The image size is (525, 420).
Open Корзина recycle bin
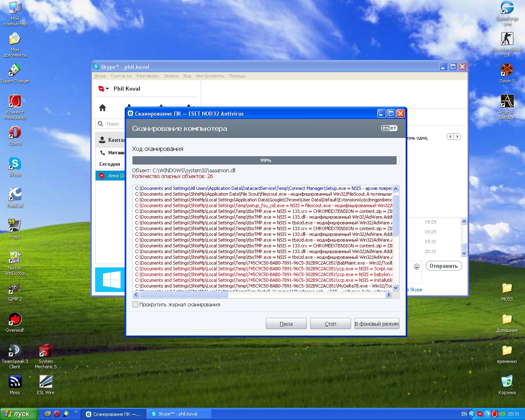[x=507, y=385]
